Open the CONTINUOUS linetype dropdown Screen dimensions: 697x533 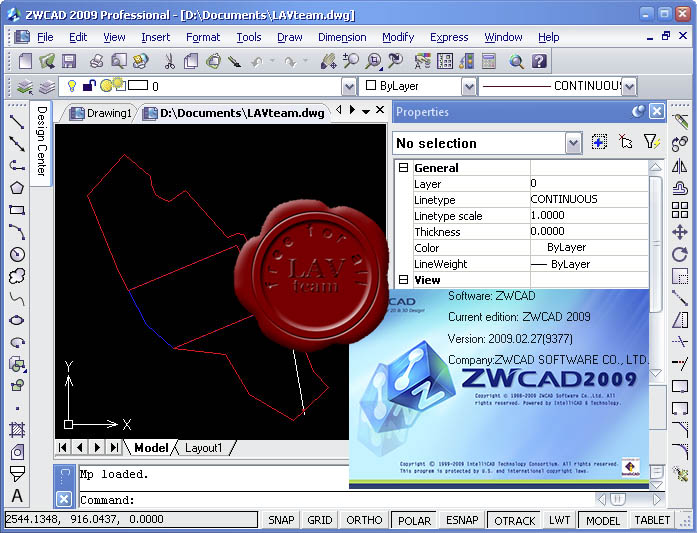(x=629, y=86)
